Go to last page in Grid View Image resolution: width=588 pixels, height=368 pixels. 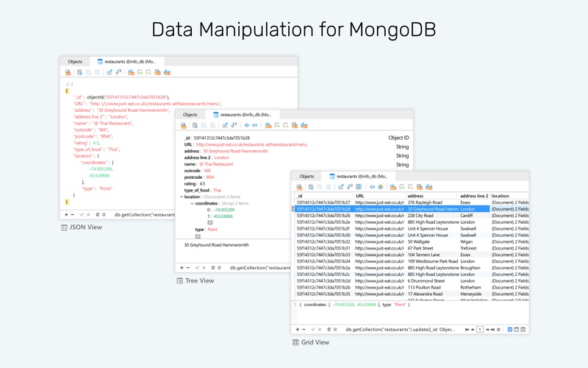point(492,330)
